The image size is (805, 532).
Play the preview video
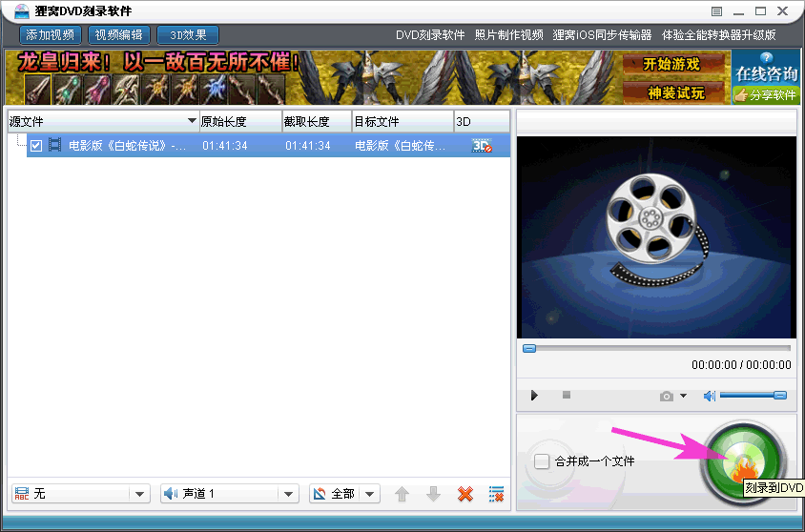tap(534, 396)
